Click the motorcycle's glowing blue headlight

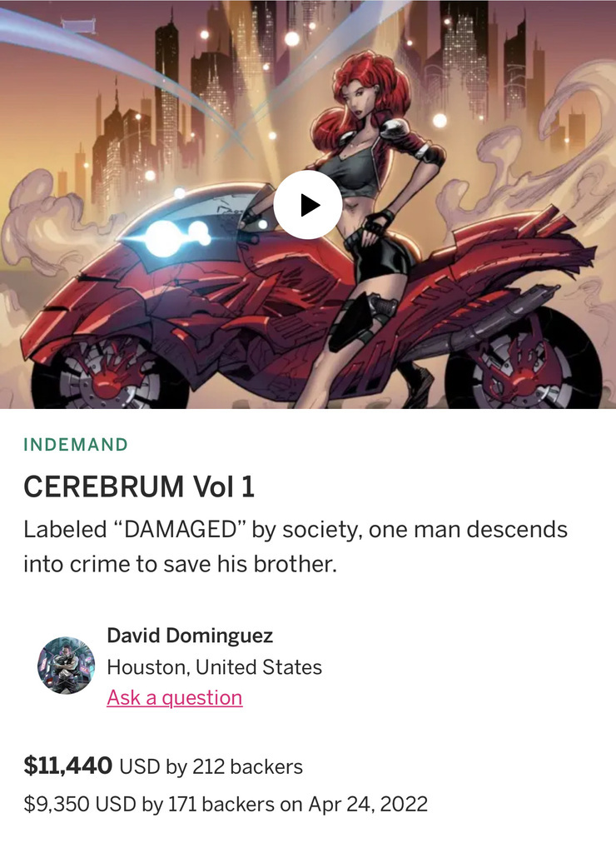coord(163,238)
